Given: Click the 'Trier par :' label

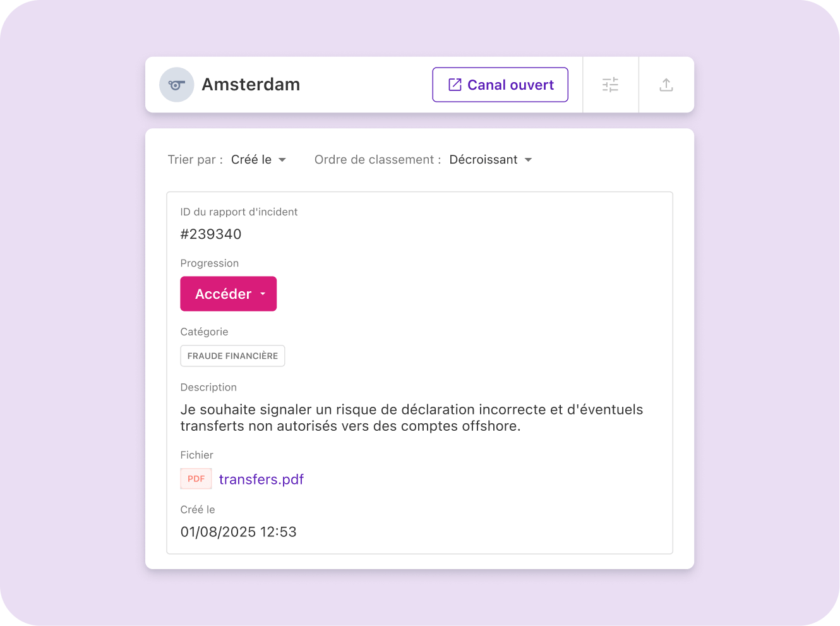Looking at the screenshot, I should 195,160.
